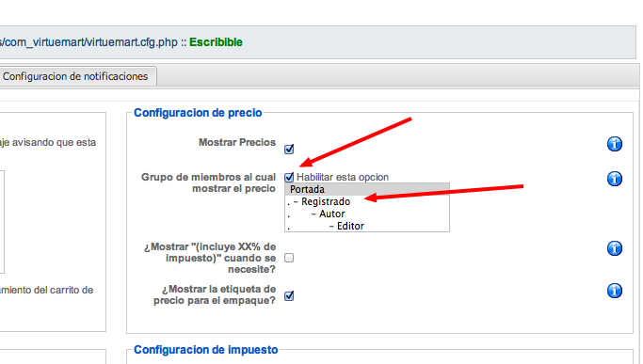Click the Habilitar esta opcion label
643x364 pixels.
(x=343, y=177)
